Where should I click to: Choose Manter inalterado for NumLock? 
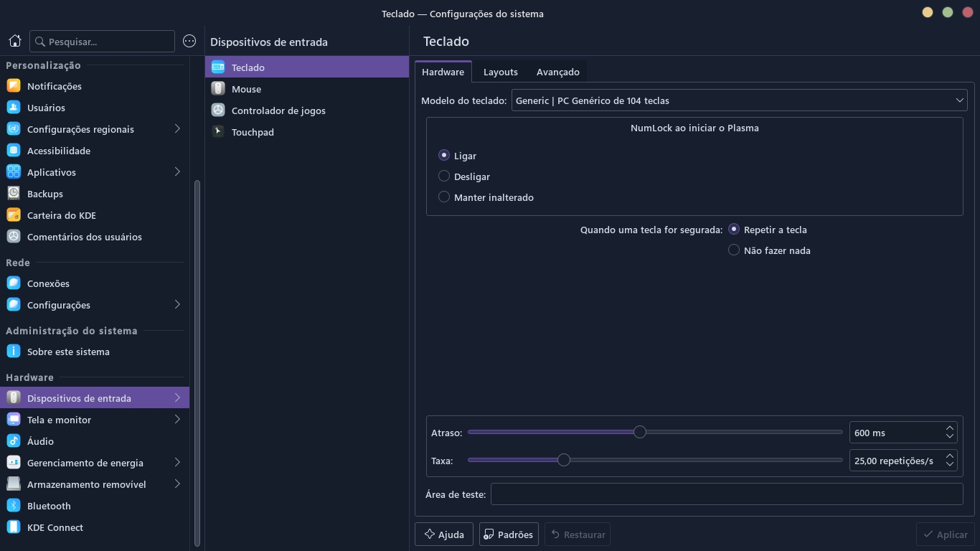click(444, 197)
